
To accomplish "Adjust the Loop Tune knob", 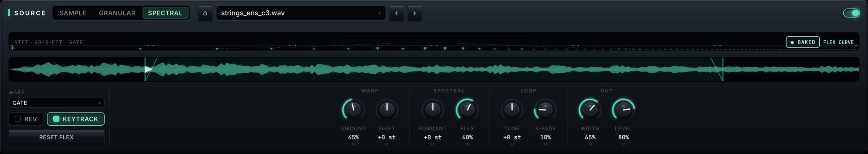I will (512, 109).
